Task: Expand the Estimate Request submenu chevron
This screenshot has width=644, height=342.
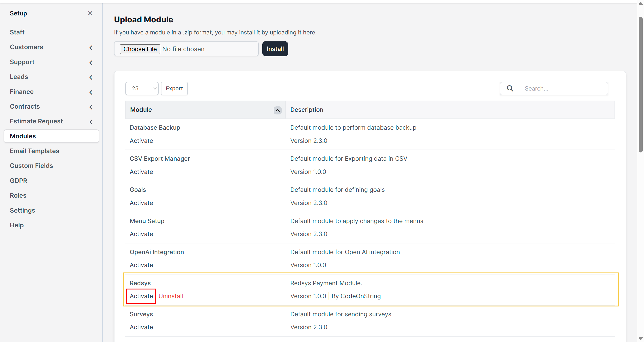Action: tap(91, 122)
